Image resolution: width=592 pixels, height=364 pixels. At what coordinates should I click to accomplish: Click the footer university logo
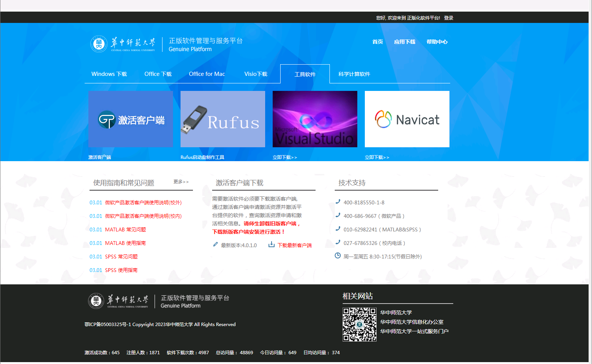click(118, 301)
